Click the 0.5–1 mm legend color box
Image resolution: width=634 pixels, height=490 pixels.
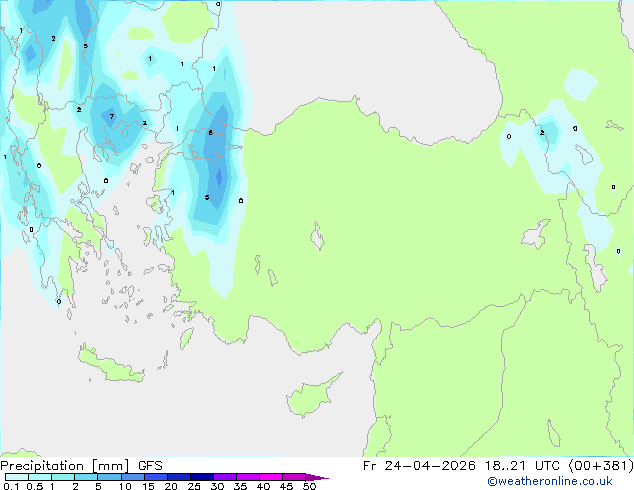[x=40, y=477]
